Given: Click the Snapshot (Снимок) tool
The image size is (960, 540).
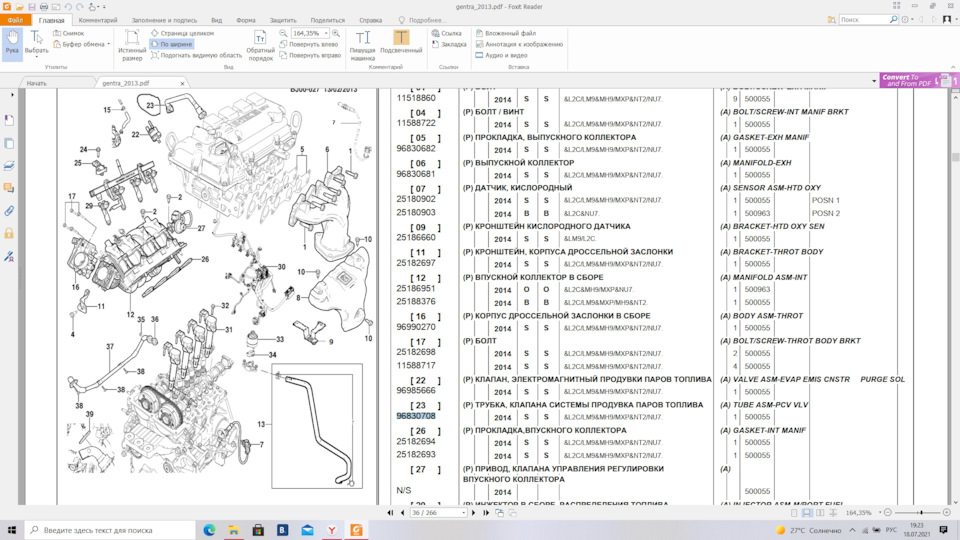Looking at the screenshot, I should pos(66,33).
